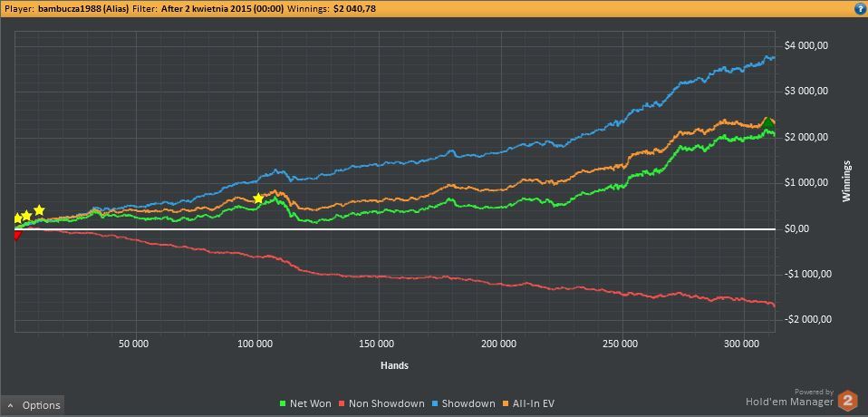868x417 pixels.
Task: Toggle the Showdown legend entry
Action: pyautogui.click(x=463, y=403)
